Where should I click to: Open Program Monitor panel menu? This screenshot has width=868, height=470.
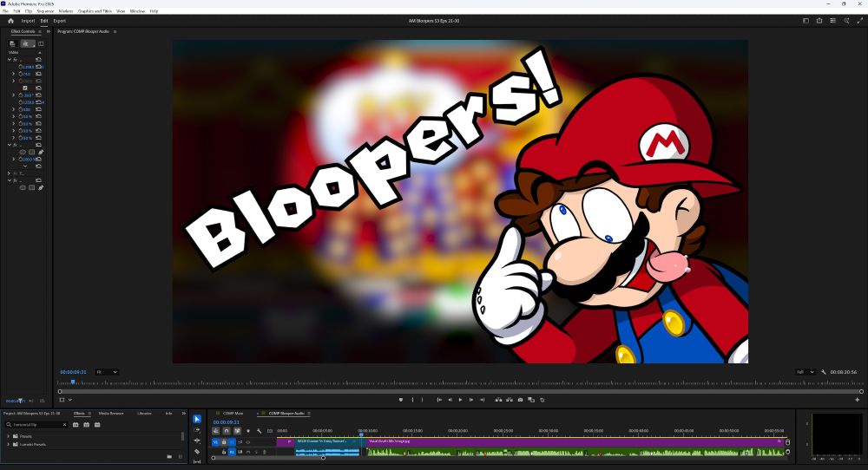pyautogui.click(x=115, y=31)
